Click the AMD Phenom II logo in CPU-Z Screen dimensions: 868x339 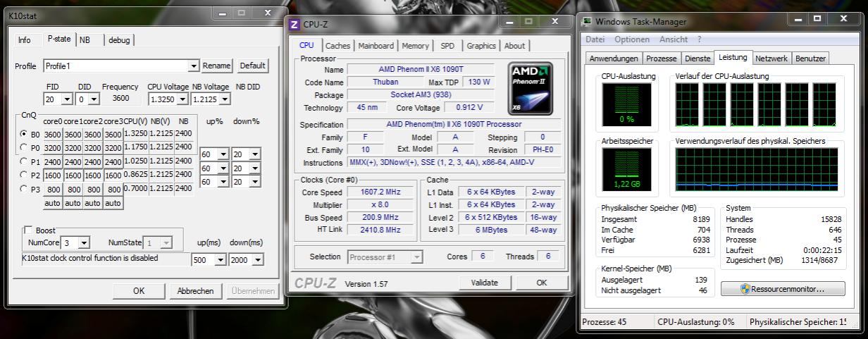coord(531,88)
